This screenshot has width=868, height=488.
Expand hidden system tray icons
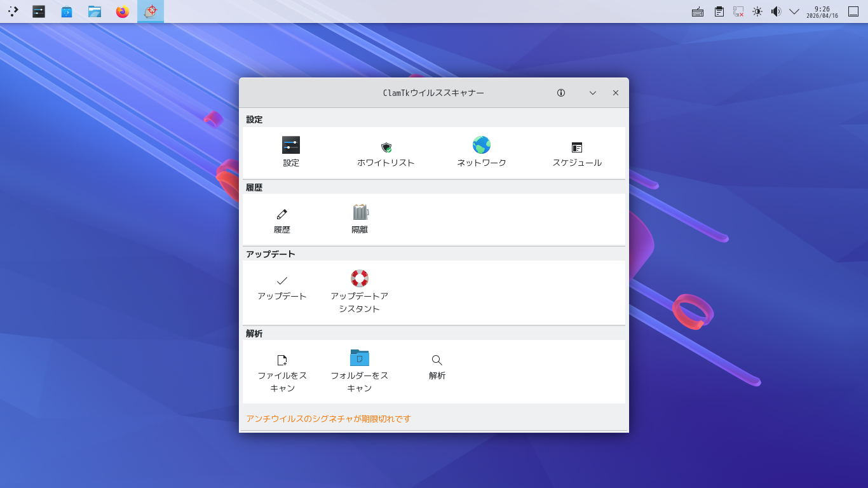click(794, 11)
